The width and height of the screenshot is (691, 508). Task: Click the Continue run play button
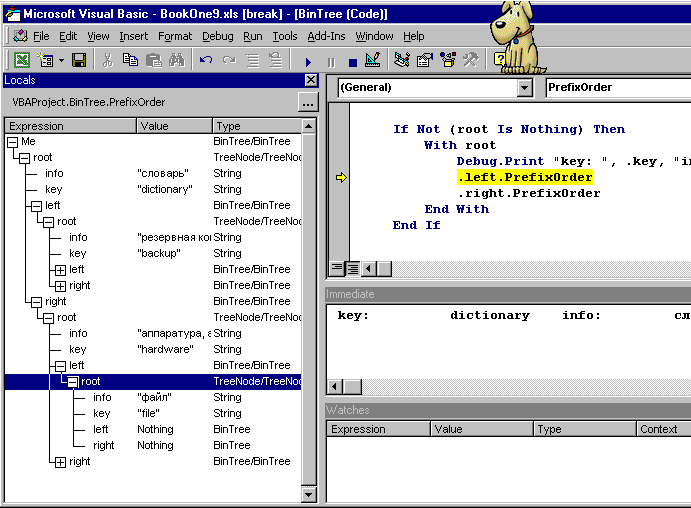[x=308, y=62]
